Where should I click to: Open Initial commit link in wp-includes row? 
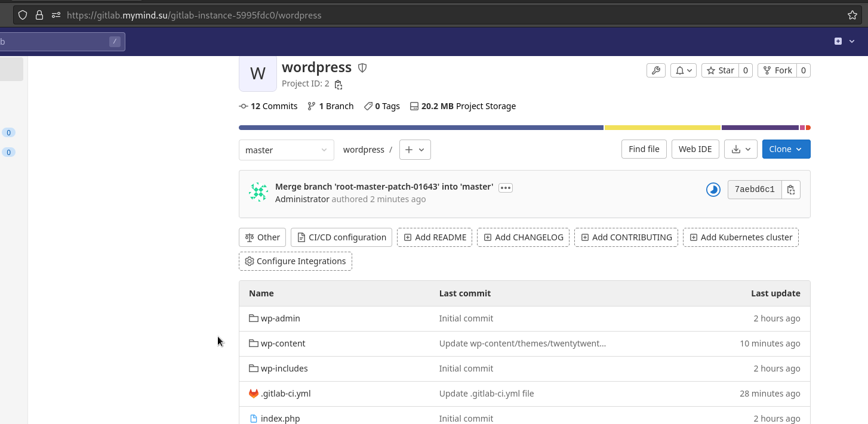(x=466, y=369)
